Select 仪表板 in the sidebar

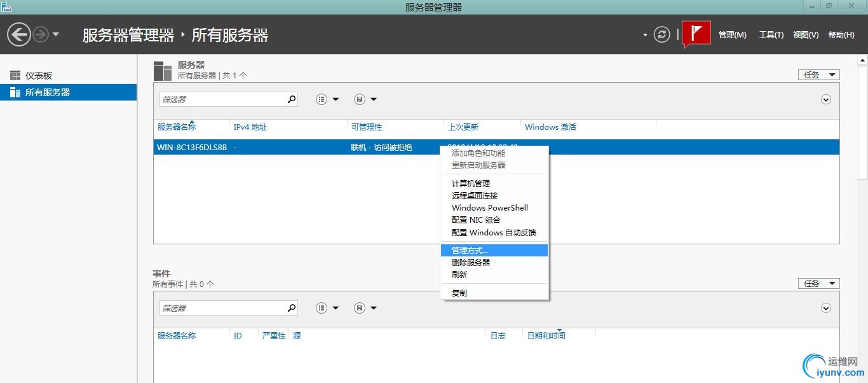point(69,76)
